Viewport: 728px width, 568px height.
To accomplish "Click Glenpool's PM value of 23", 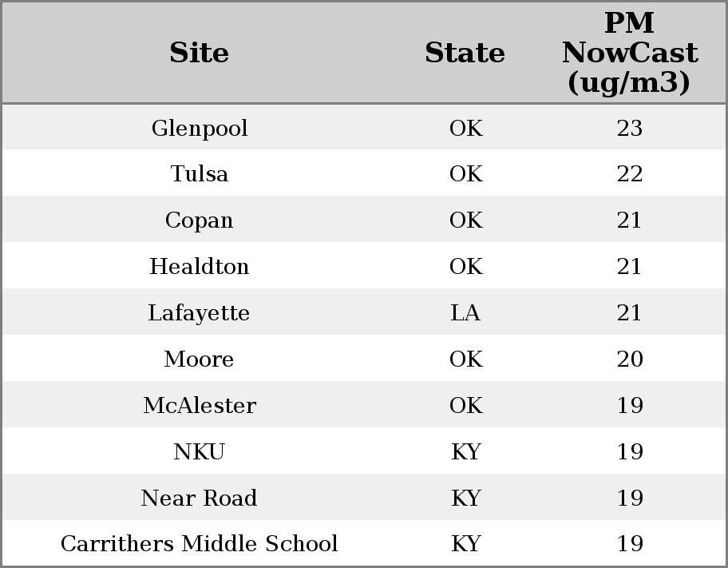I will pos(629,128).
